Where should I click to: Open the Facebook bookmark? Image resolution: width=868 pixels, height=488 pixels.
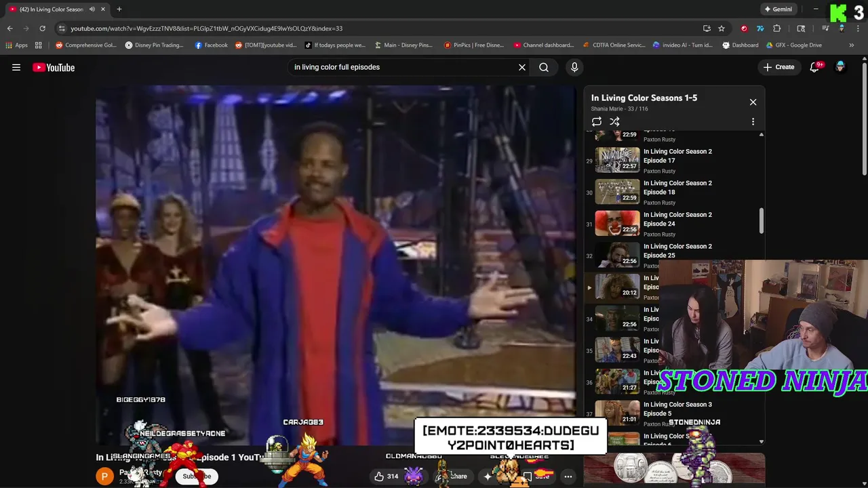(212, 45)
